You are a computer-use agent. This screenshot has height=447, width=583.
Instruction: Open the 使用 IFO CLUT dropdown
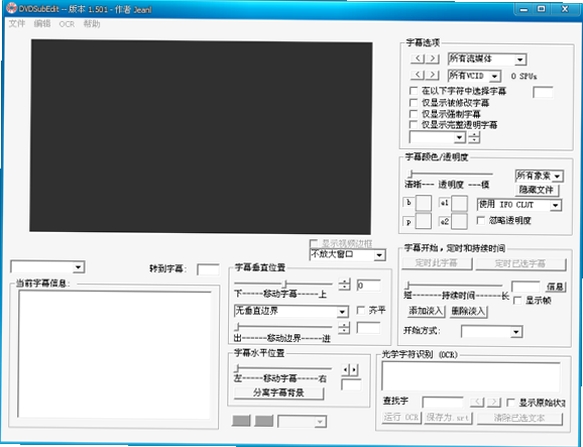tap(519, 205)
